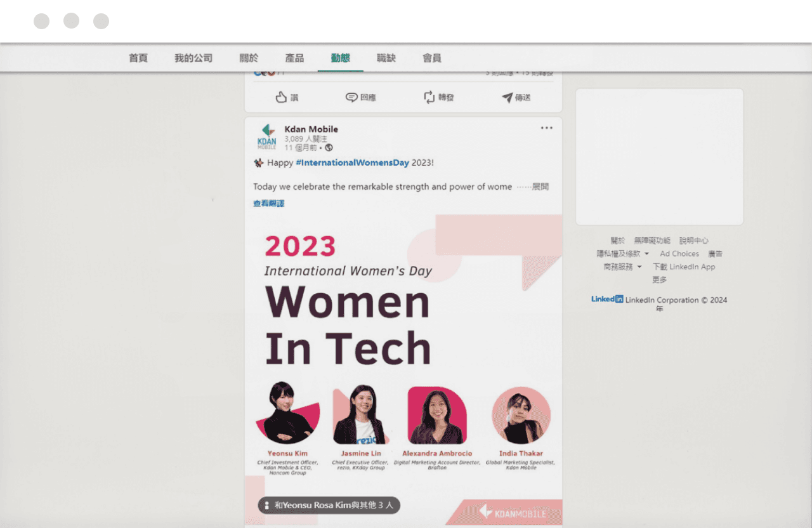Click 更多 in the footer
The height and width of the screenshot is (528, 812).
[x=660, y=279]
